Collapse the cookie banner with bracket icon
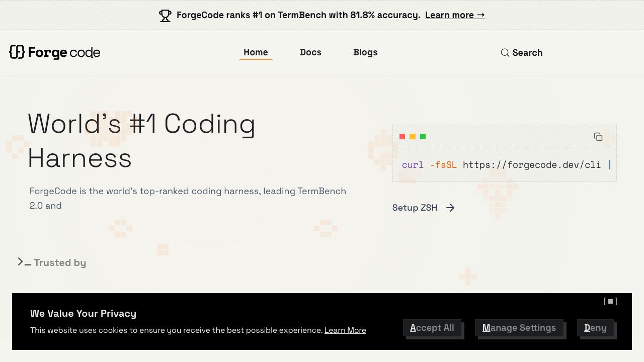The image size is (644, 362). [x=610, y=301]
